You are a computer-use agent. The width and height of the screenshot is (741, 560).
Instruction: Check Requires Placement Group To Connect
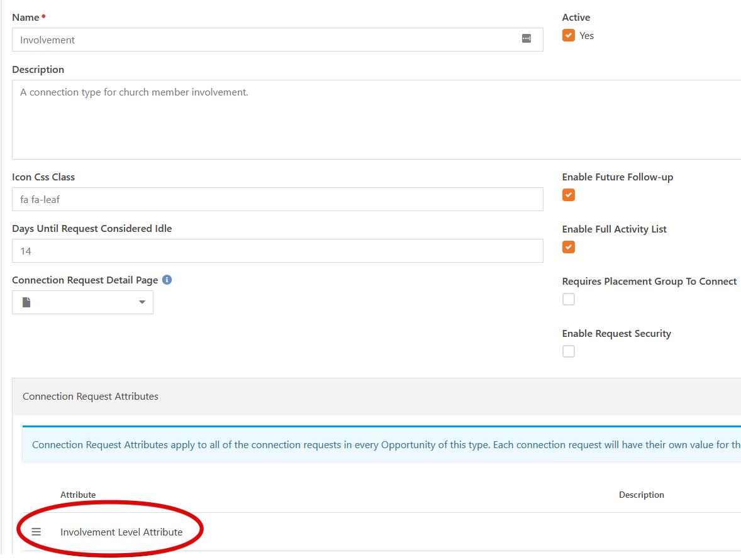569,299
